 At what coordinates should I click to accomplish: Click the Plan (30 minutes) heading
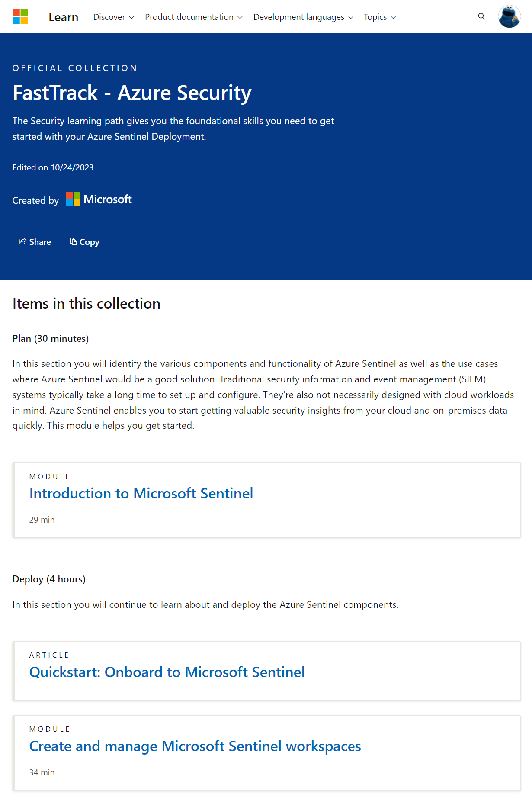click(x=51, y=338)
